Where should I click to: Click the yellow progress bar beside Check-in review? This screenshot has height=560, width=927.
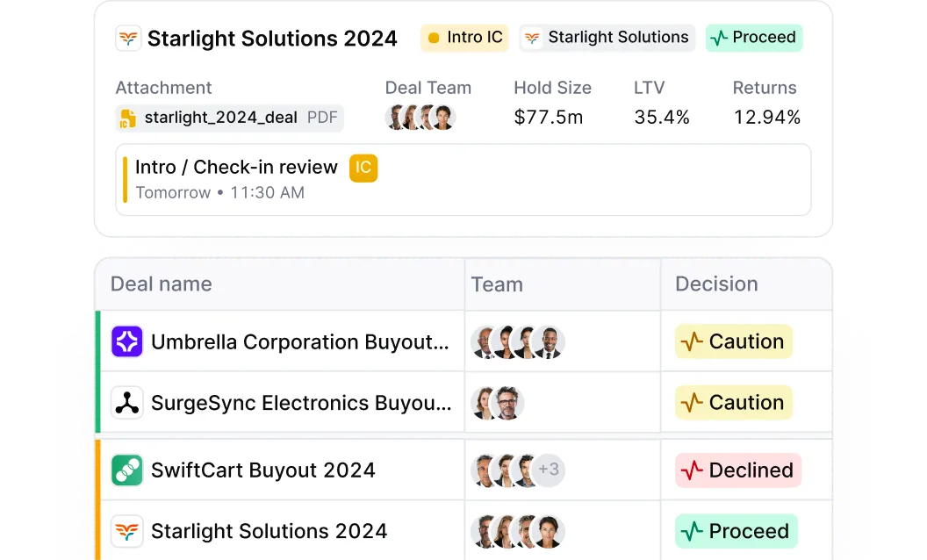[124, 176]
